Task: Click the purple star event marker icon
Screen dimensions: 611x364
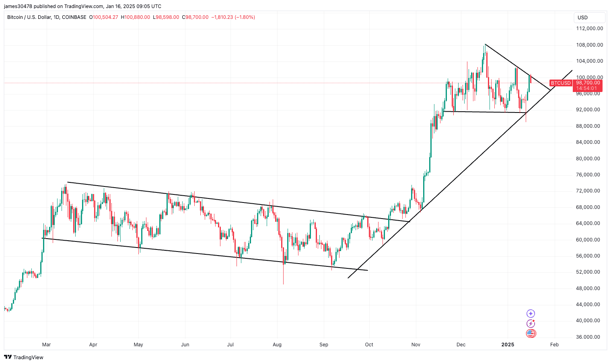Action: [531, 314]
